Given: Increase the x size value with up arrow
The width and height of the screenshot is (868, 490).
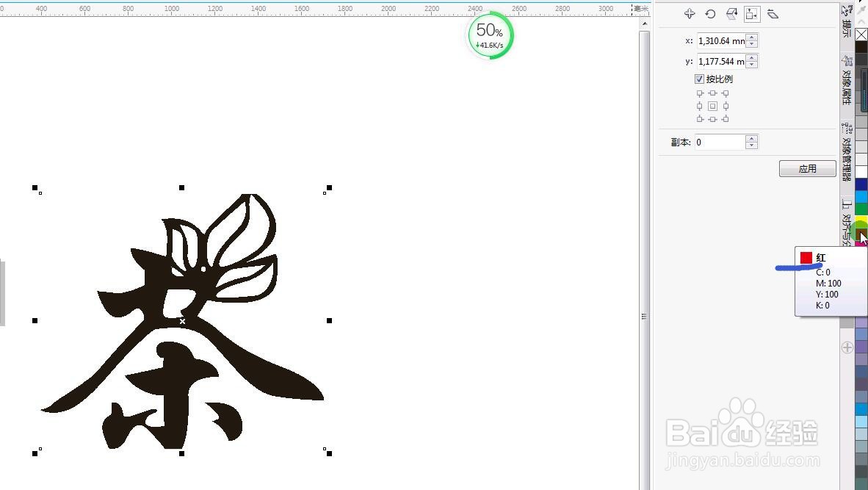Looking at the screenshot, I should coord(752,37).
